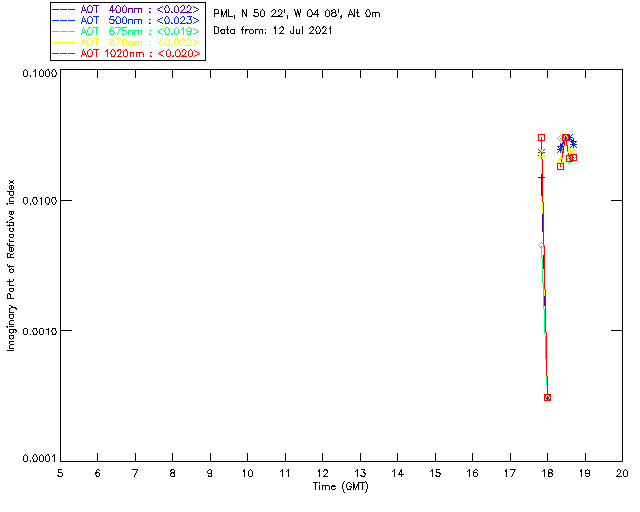The width and height of the screenshot is (640, 512).
Task: Click the x-axis tick label 9
Action: coord(210,473)
